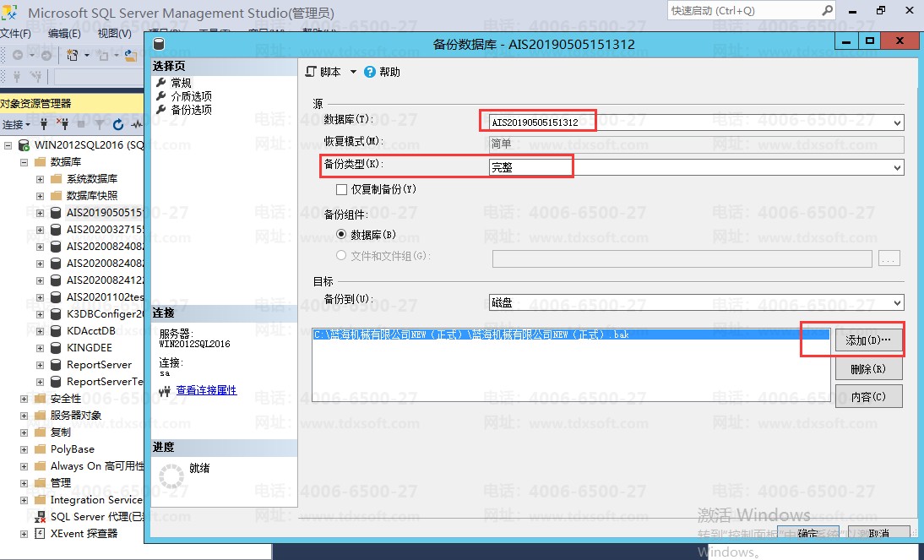Click the KDAcctDB database cylinder icon
Viewport: 924px width, 560px height.
tap(56, 331)
